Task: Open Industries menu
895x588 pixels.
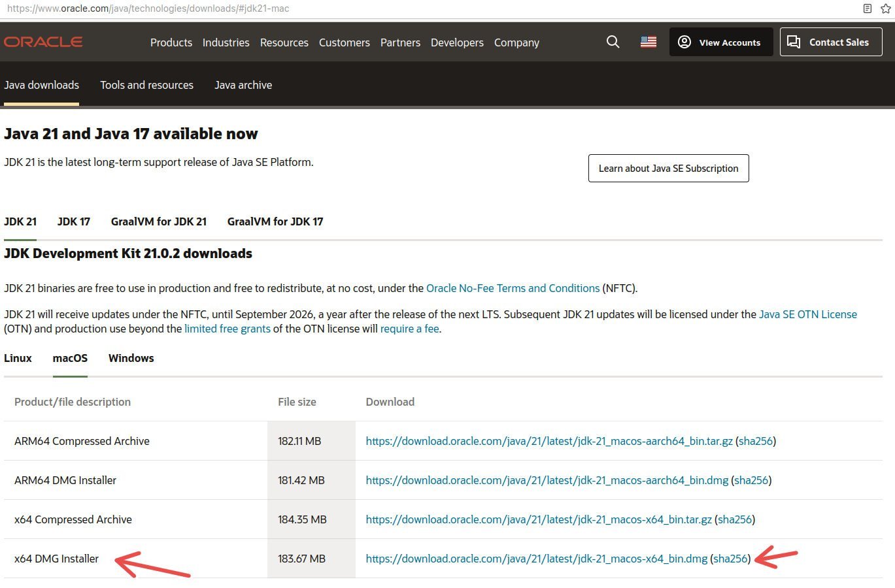Action: [226, 42]
